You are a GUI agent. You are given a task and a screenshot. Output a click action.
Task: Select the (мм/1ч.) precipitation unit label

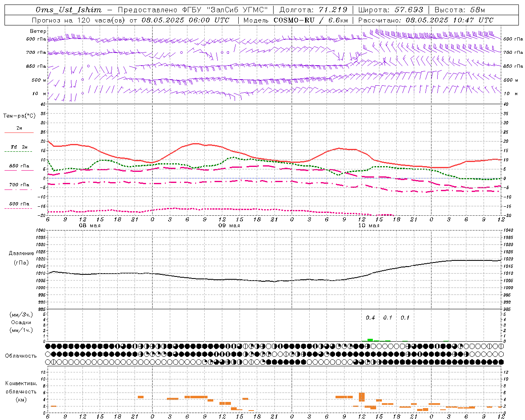(21, 330)
